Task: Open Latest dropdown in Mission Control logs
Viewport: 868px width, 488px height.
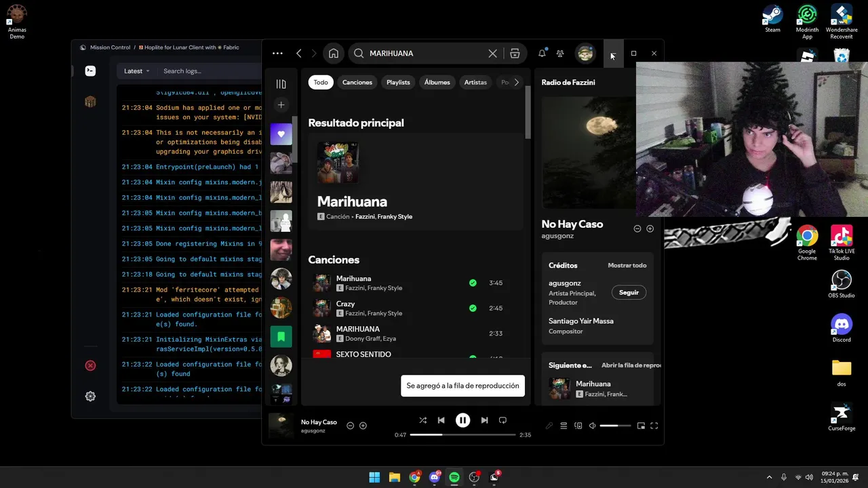Action: coord(137,71)
